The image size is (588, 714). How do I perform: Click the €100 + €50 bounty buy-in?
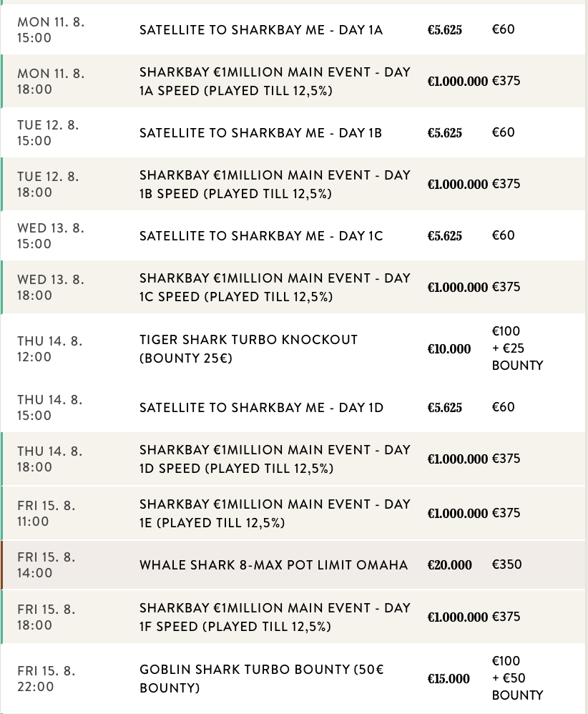517,678
